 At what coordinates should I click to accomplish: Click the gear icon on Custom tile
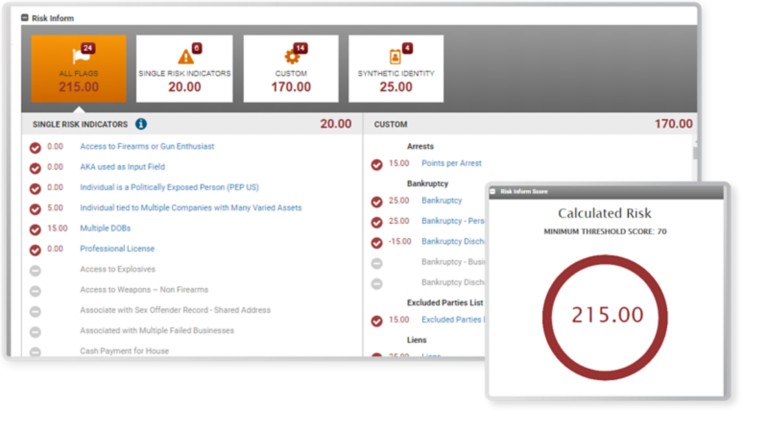pos(292,56)
